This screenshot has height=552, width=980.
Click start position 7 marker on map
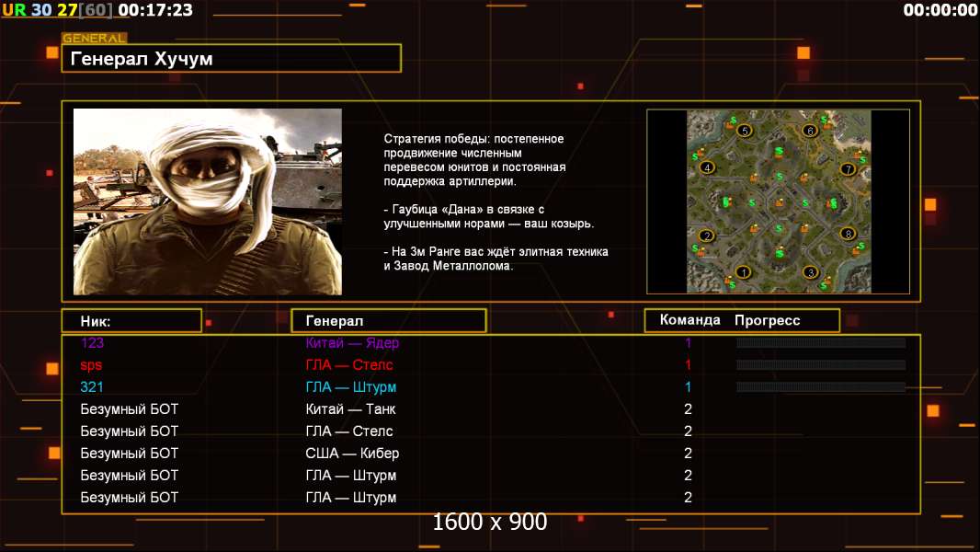point(848,168)
